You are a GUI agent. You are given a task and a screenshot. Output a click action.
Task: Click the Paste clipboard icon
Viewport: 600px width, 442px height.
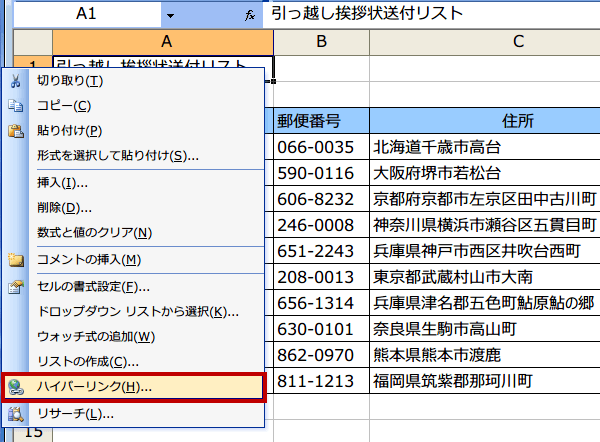coord(16,131)
